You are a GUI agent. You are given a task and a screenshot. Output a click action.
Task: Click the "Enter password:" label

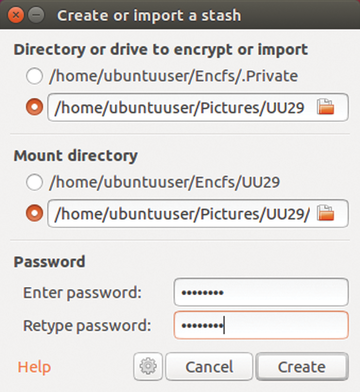[82, 293]
